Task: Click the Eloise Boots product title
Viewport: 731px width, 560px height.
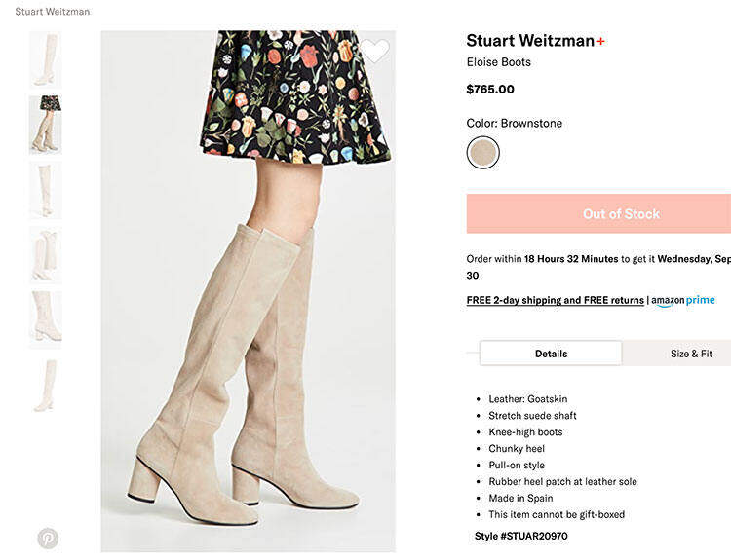Action: (498, 62)
